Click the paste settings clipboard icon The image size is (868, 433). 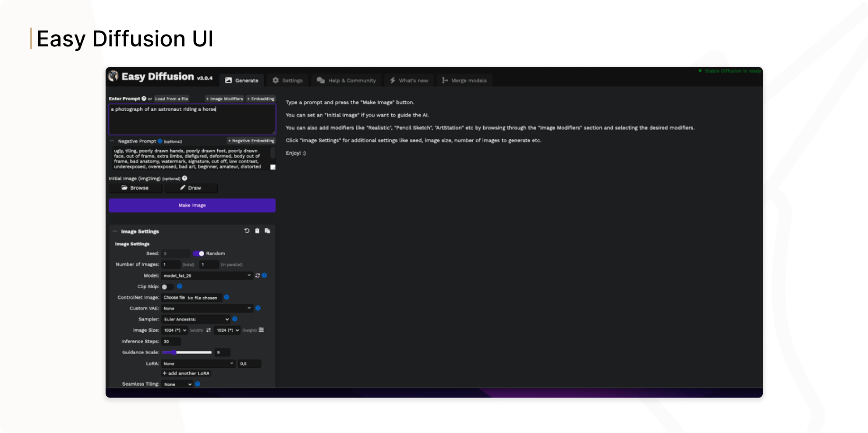[x=257, y=231]
